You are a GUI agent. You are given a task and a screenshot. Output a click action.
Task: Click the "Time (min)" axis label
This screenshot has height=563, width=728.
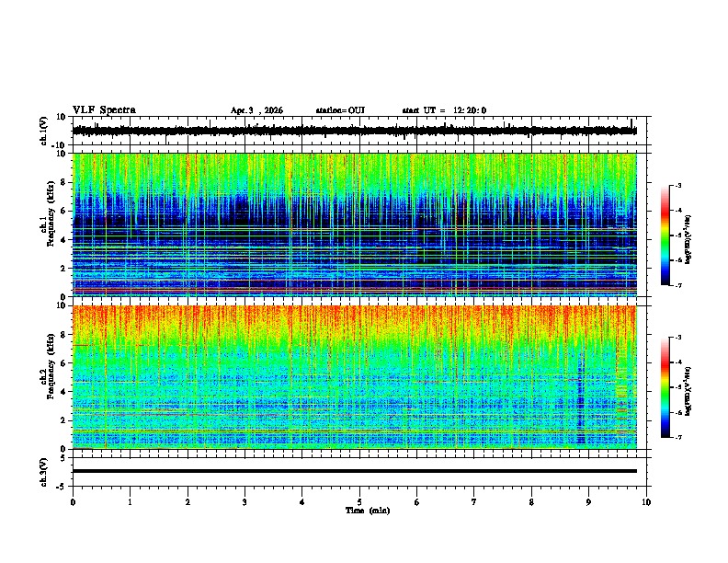pos(368,511)
